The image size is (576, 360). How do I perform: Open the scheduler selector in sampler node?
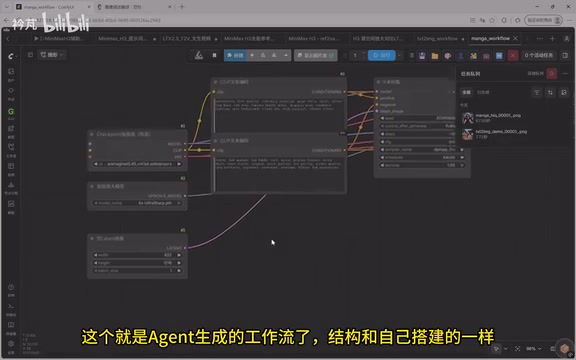pos(422,157)
